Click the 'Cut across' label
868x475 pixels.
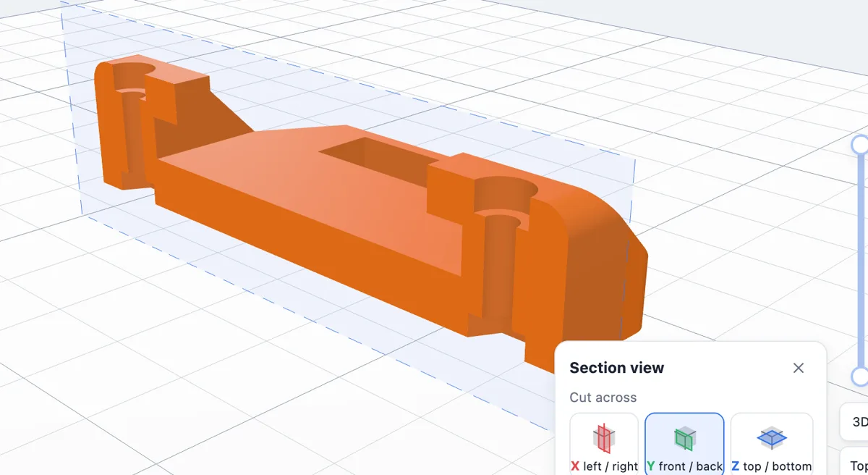point(603,398)
